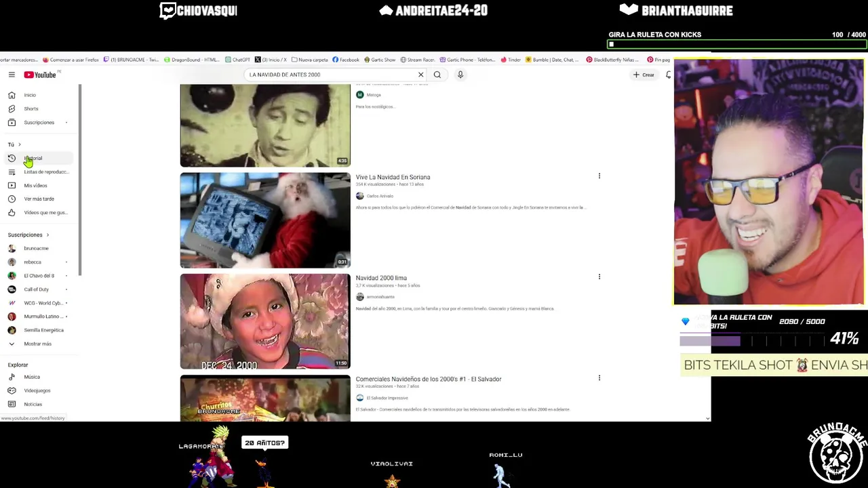868x488 pixels.
Task: Expand the Tú section chevron
Action: (19, 144)
